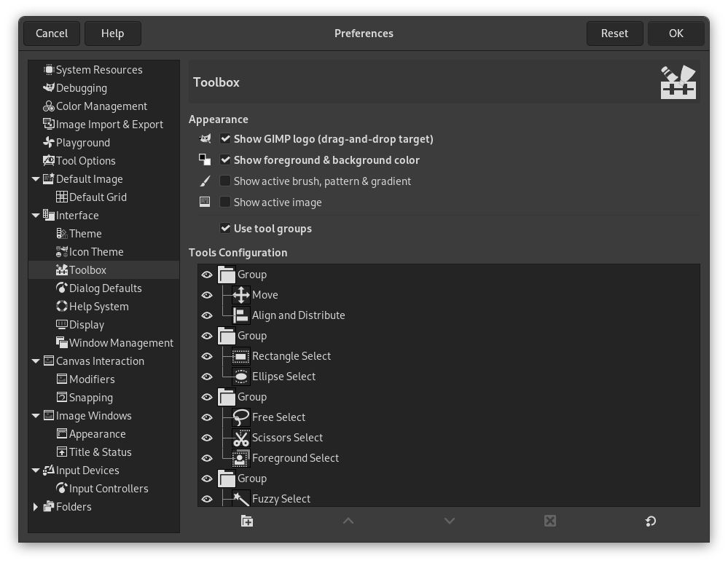The image size is (728, 563).
Task: Switch to the Color Management page
Action: [101, 106]
